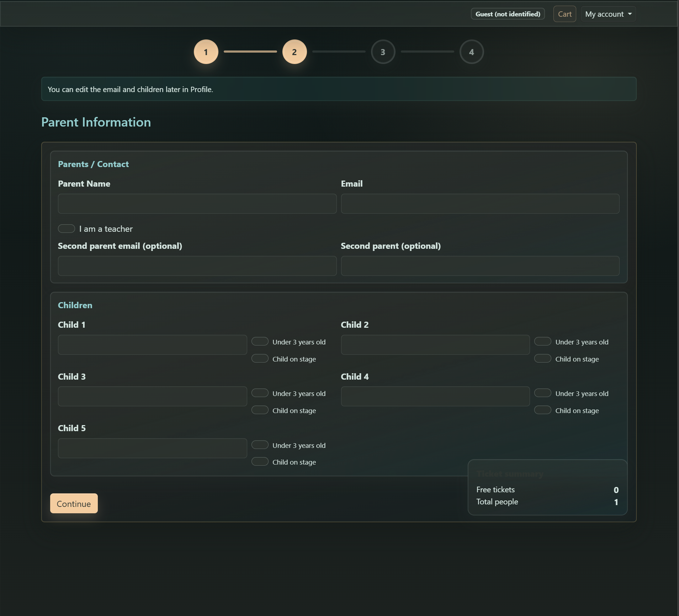The image size is (679, 616).
Task: Turn on 'Child on stage' for Child 2
Action: (x=542, y=359)
